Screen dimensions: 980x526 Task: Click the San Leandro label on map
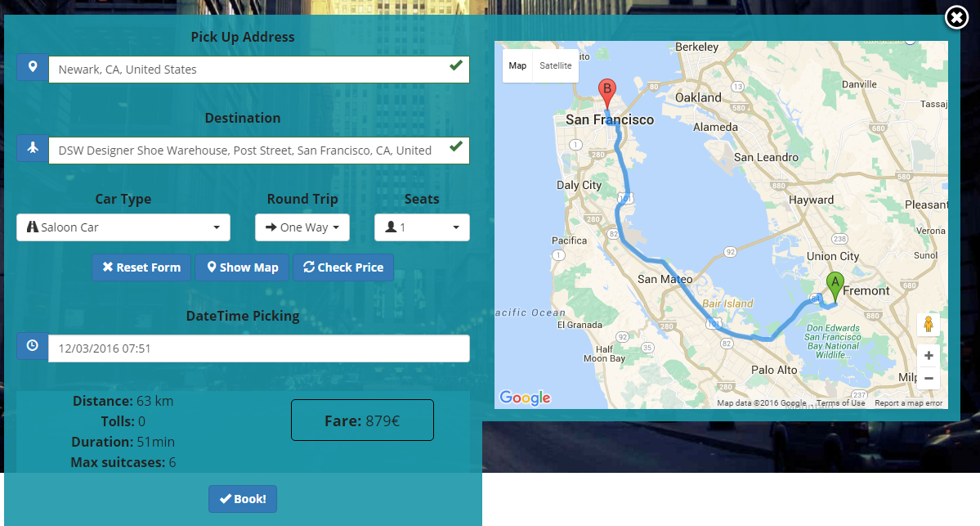pyautogui.click(x=766, y=158)
